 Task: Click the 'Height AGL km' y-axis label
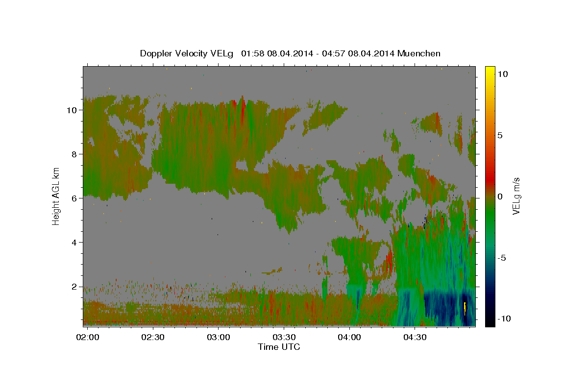(x=56, y=196)
